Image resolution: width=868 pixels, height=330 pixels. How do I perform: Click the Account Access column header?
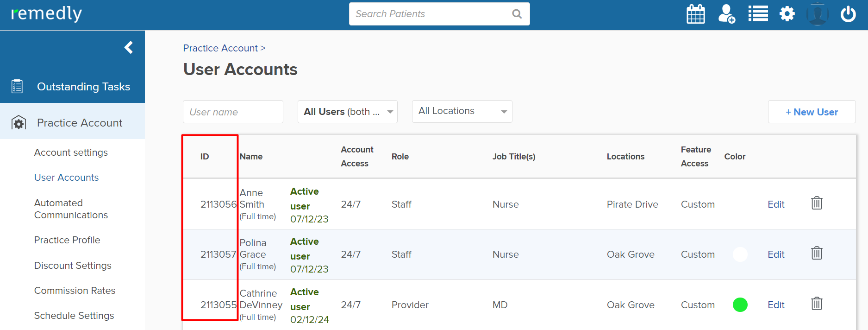click(357, 157)
